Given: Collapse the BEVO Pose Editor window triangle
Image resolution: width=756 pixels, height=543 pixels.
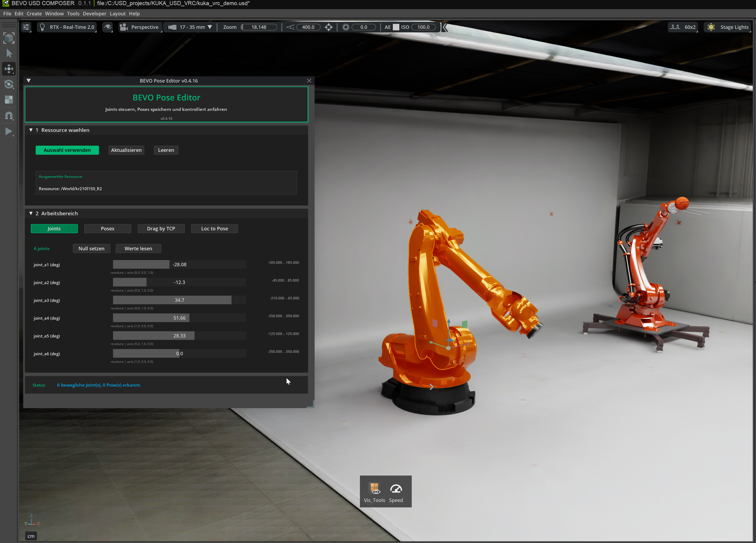Looking at the screenshot, I should point(29,81).
